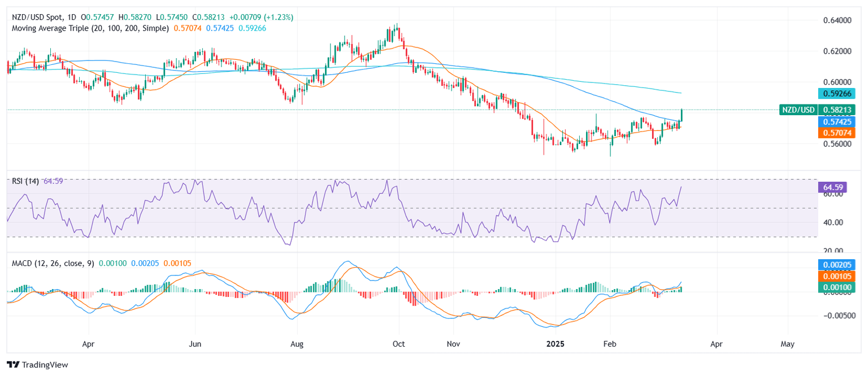
Task: Click the 0.64000 price axis label
Action: point(834,20)
